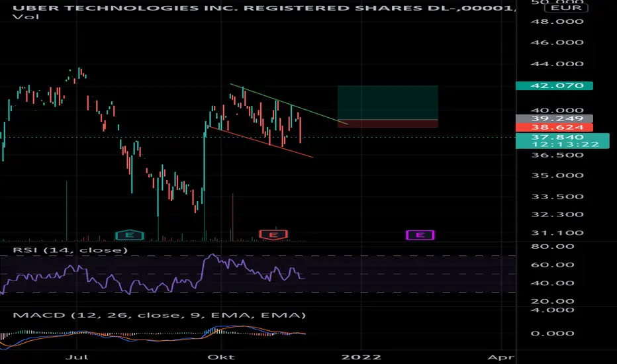The height and width of the screenshot is (364, 617).
Task: Click the Vol indicator label
Action: coord(26,17)
